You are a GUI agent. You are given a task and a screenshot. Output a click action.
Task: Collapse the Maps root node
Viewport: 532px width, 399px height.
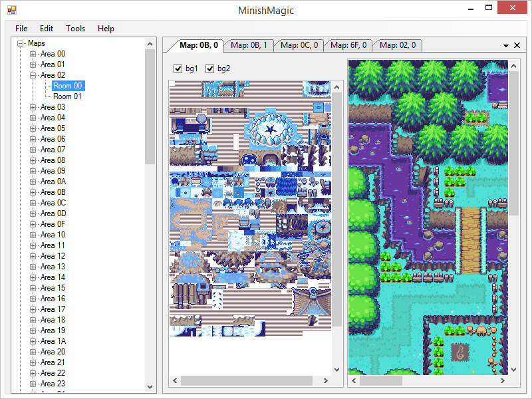pyautogui.click(x=21, y=43)
